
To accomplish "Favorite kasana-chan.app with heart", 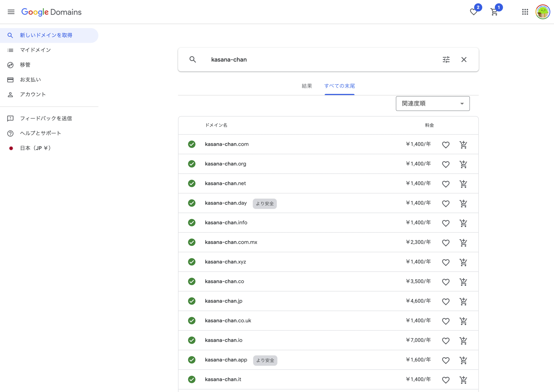I will tap(446, 360).
